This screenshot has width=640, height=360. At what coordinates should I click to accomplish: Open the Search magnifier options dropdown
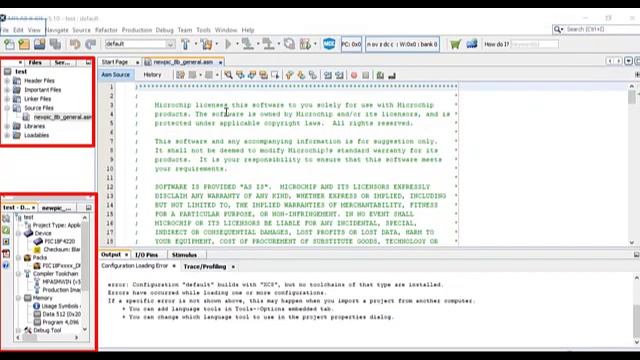(x=558, y=29)
